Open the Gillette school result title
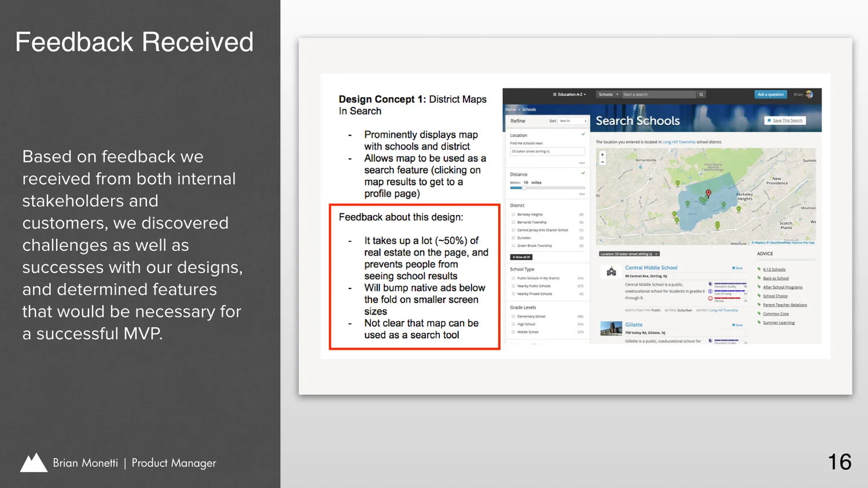 tap(634, 324)
